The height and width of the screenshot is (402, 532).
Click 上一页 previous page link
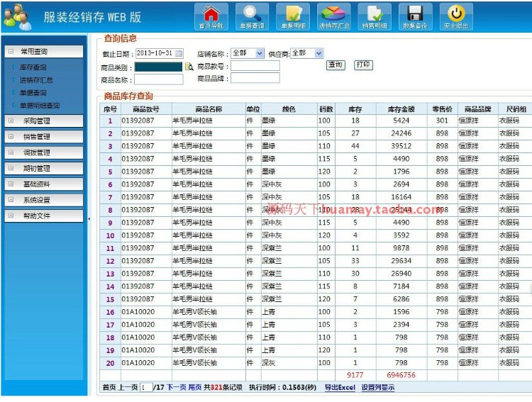128,387
